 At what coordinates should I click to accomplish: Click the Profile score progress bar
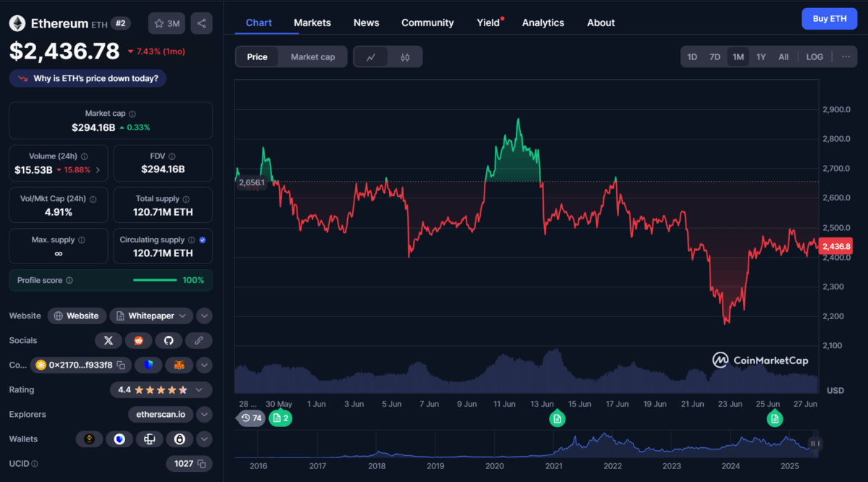coord(155,280)
